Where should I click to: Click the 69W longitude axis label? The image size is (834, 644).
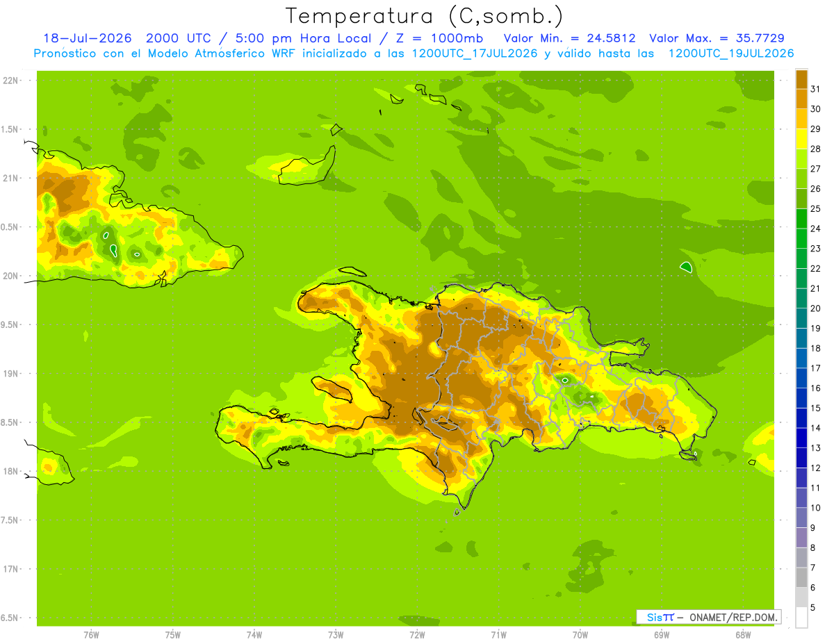tap(662, 635)
